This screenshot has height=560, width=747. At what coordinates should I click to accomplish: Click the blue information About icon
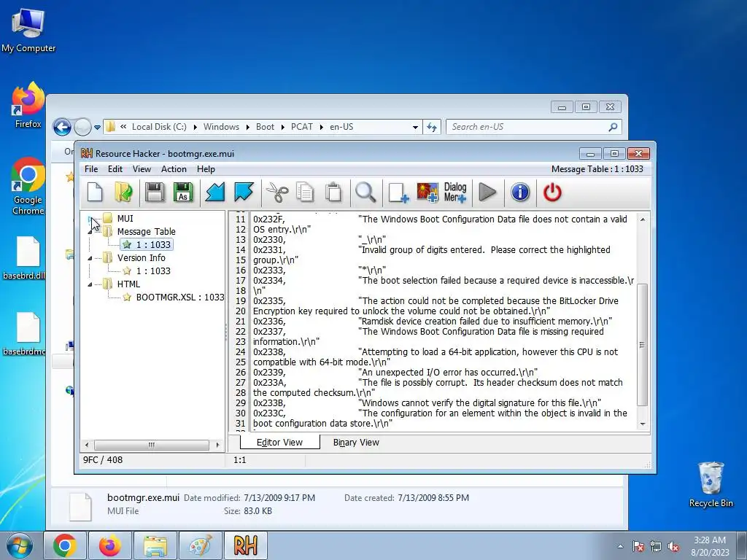click(x=520, y=192)
